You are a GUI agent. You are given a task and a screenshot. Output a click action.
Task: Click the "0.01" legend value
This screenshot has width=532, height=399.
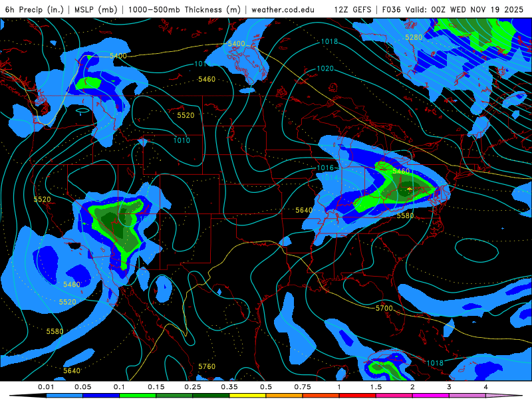coord(46,387)
